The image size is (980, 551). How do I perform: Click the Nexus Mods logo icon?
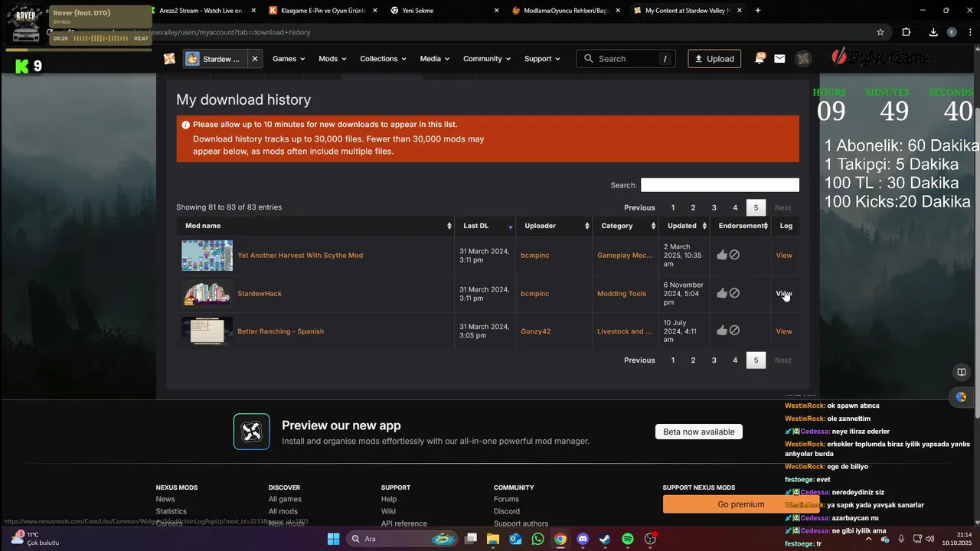pyautogui.click(x=169, y=59)
